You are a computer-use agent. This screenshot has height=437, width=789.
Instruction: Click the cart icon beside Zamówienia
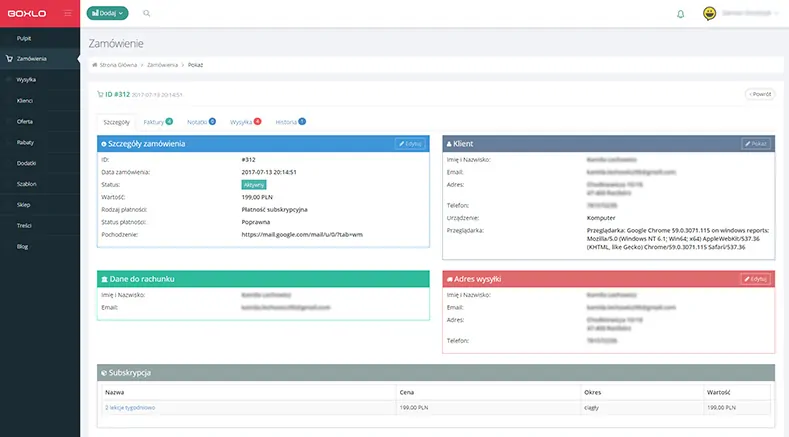[9, 59]
